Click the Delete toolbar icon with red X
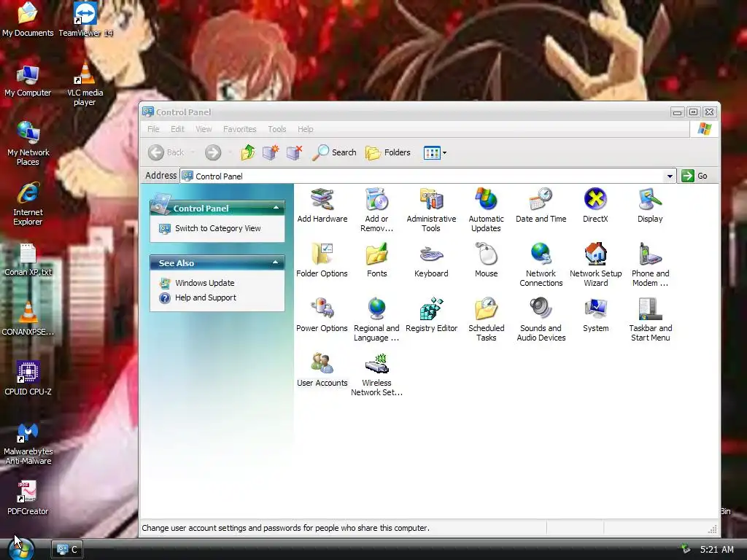747x560 pixels. coord(295,152)
